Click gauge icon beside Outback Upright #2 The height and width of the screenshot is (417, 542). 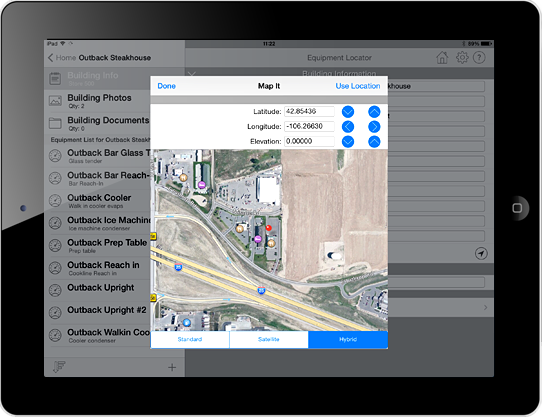coord(55,313)
